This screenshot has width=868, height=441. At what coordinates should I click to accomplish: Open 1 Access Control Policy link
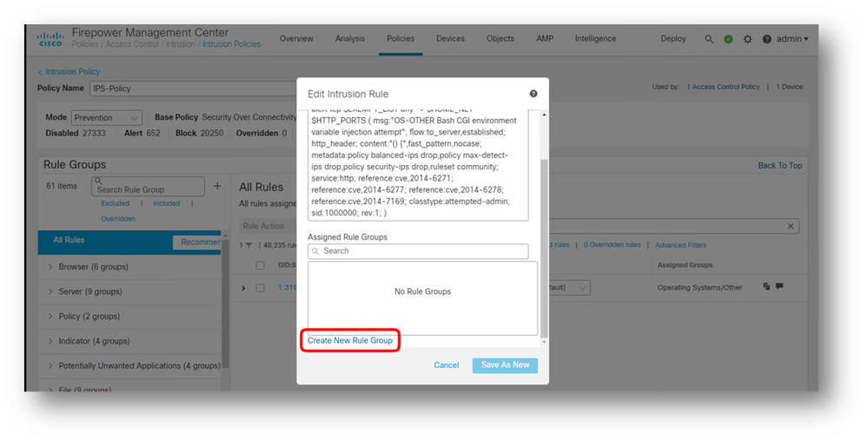pyautogui.click(x=723, y=87)
